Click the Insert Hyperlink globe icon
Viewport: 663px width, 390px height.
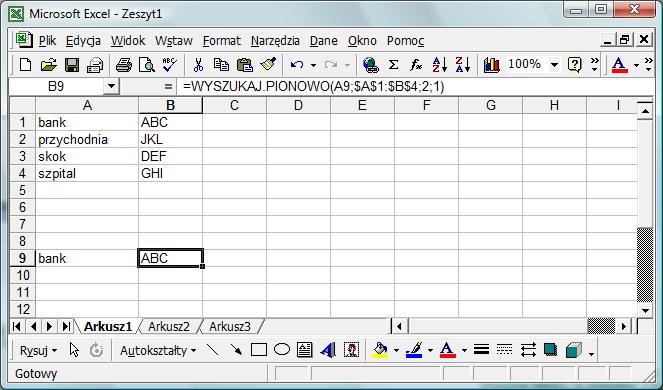pos(370,65)
